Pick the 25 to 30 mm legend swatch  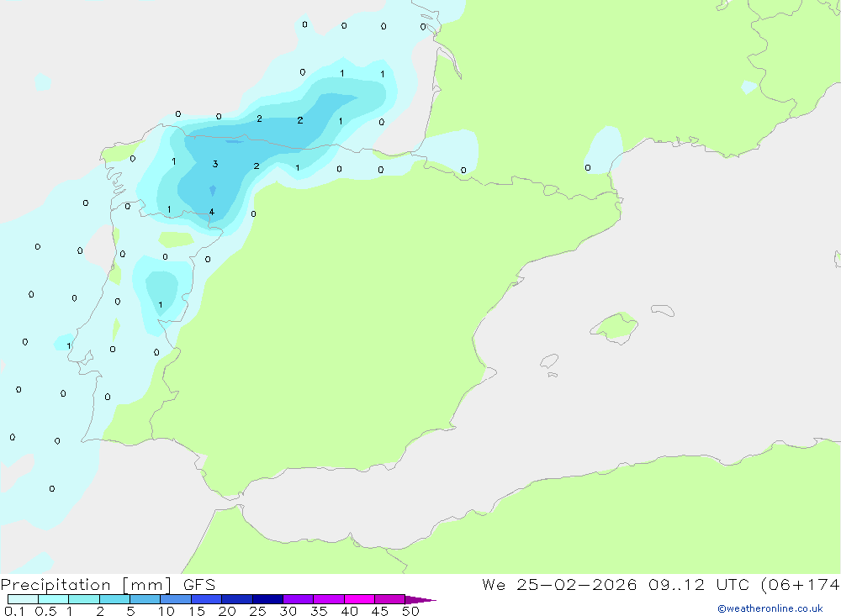[267, 599]
